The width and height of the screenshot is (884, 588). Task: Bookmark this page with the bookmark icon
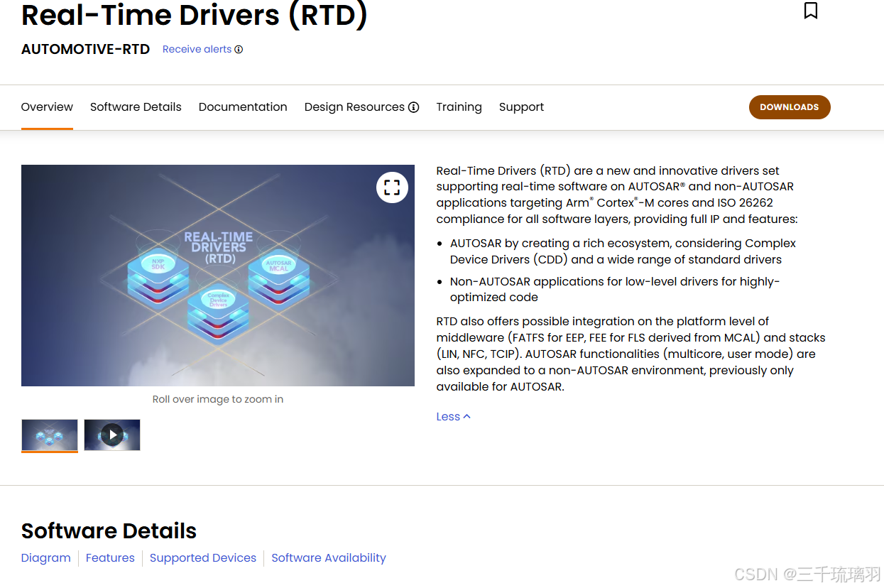point(810,11)
